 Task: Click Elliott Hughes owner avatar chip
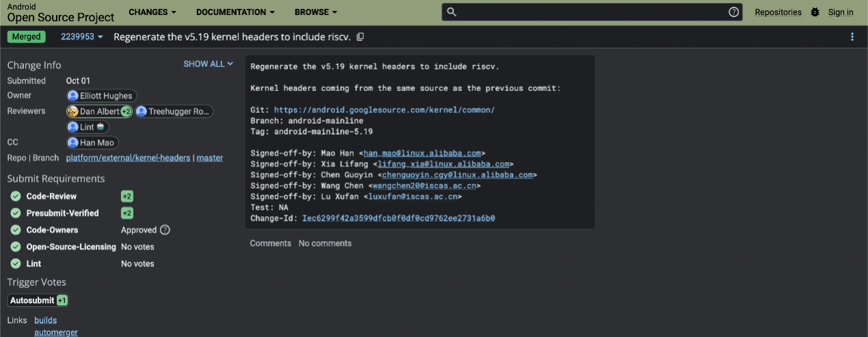(x=101, y=96)
